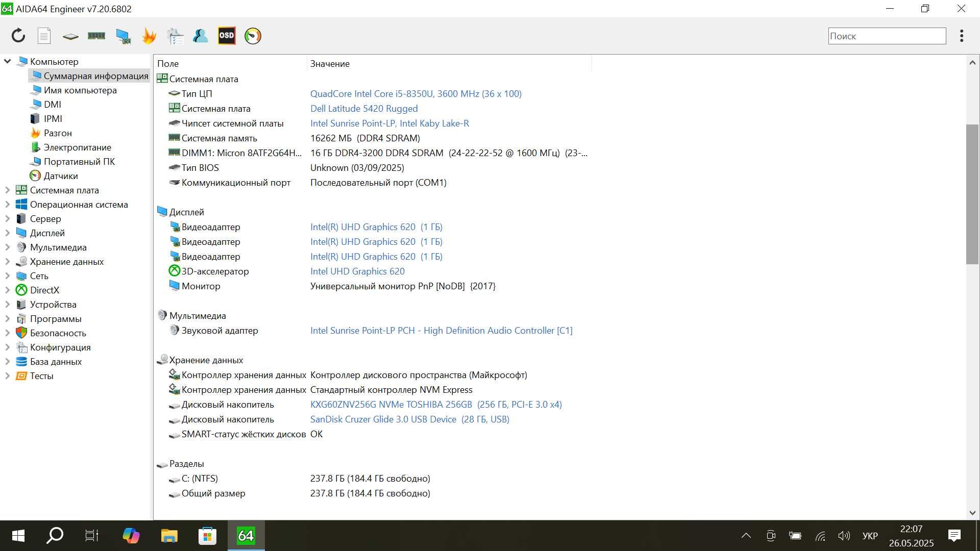Click the База данных icon
This screenshot has height=551, width=980.
[21, 361]
